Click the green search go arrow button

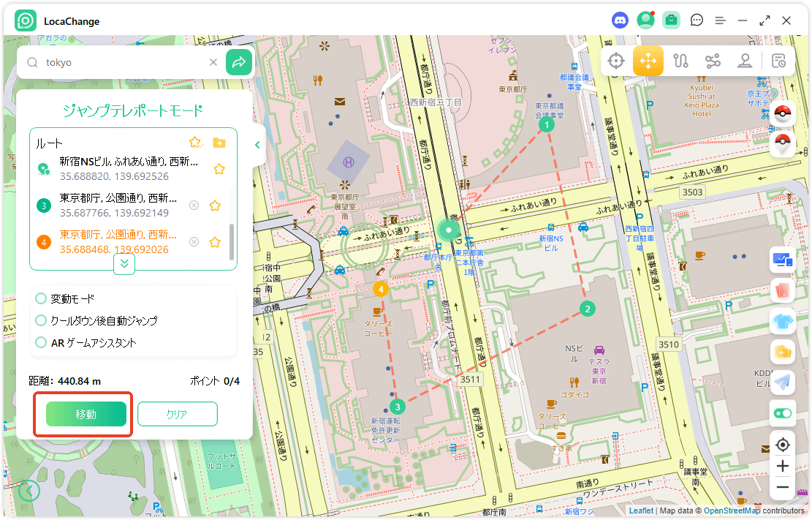239,62
